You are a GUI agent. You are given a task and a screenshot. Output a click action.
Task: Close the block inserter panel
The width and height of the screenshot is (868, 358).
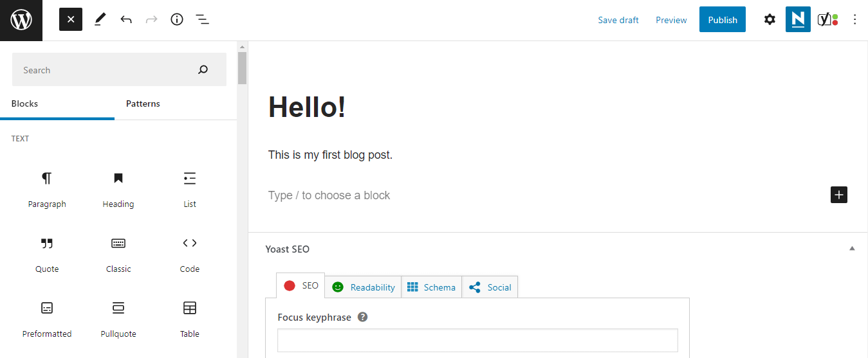[x=71, y=19]
